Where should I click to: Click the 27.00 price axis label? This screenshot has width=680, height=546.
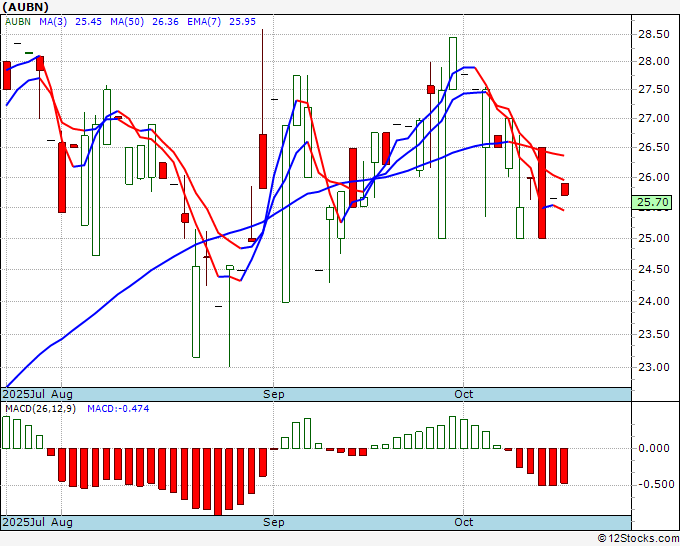[654, 118]
